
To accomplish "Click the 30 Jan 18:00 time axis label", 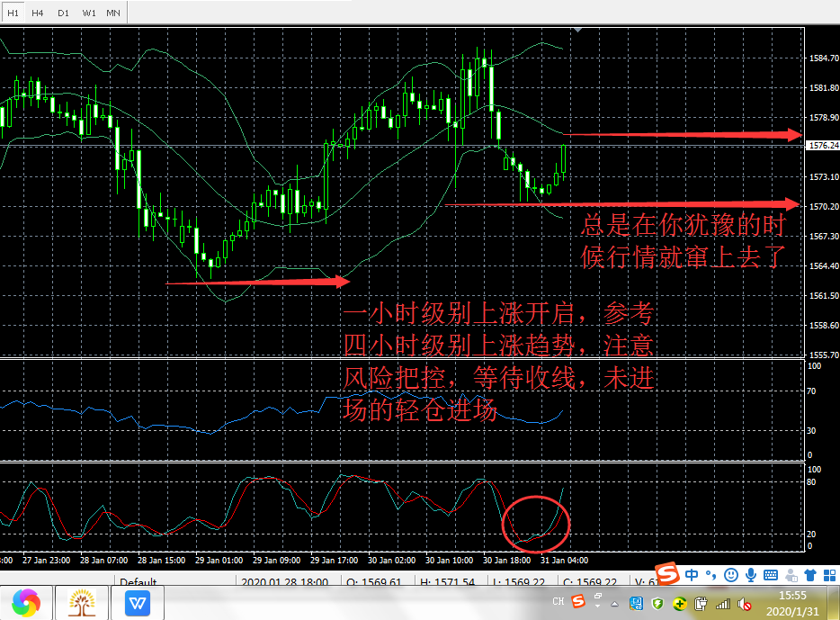I will click(506, 560).
